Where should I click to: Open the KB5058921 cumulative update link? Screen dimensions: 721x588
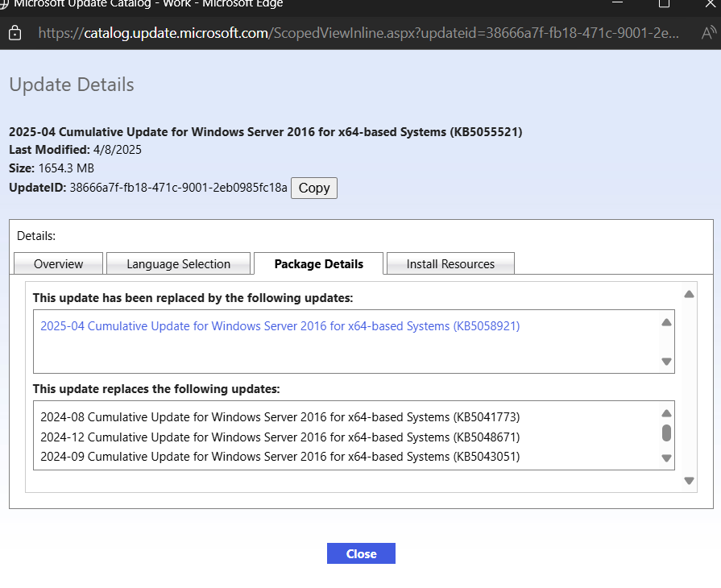280,326
